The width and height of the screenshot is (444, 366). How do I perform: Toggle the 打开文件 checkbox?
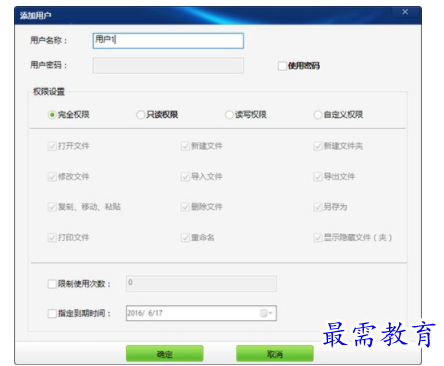point(52,146)
